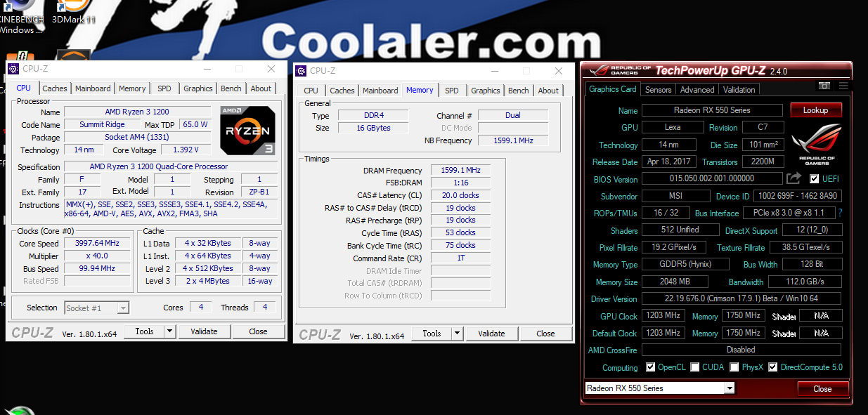Select the Bench tab in the CPU-tab CPU-Z window
868x415 pixels.
pos(231,88)
